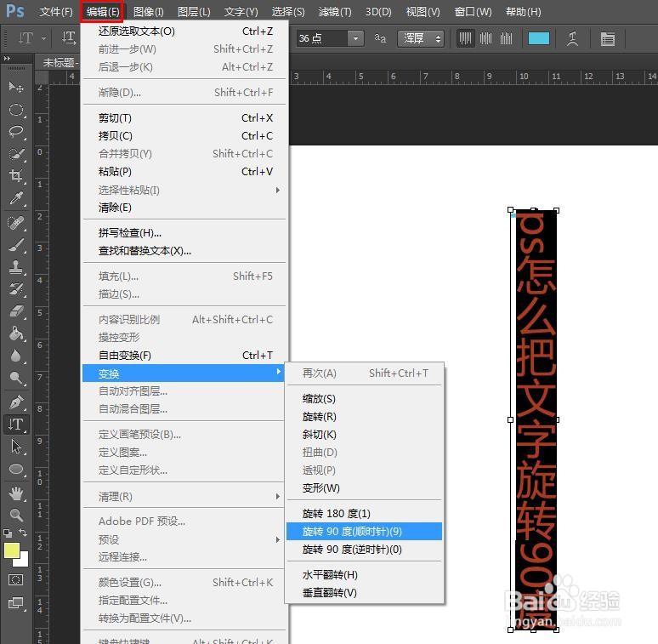
Task: Select the Elliptical Marquee tool
Action: pyautogui.click(x=16, y=110)
